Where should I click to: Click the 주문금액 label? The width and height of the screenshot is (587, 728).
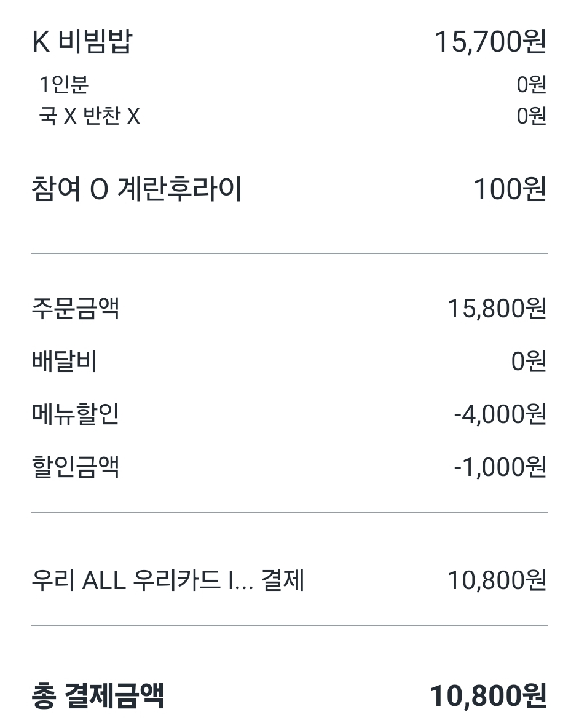(x=75, y=308)
